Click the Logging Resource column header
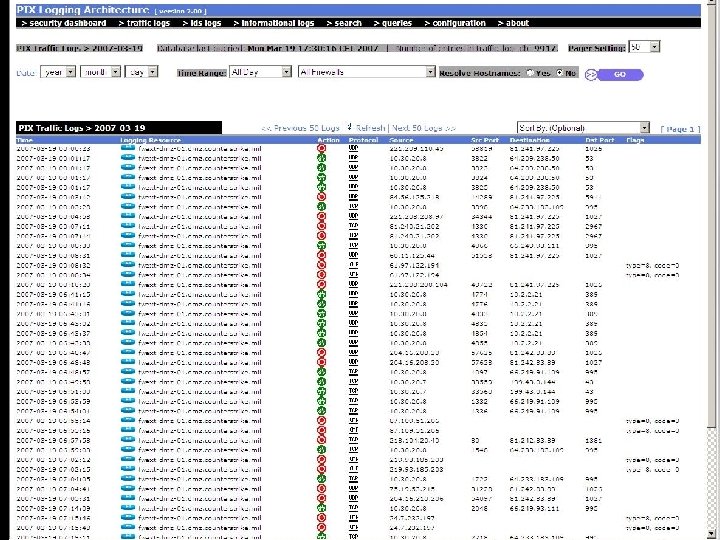720x540 pixels. click(151, 140)
